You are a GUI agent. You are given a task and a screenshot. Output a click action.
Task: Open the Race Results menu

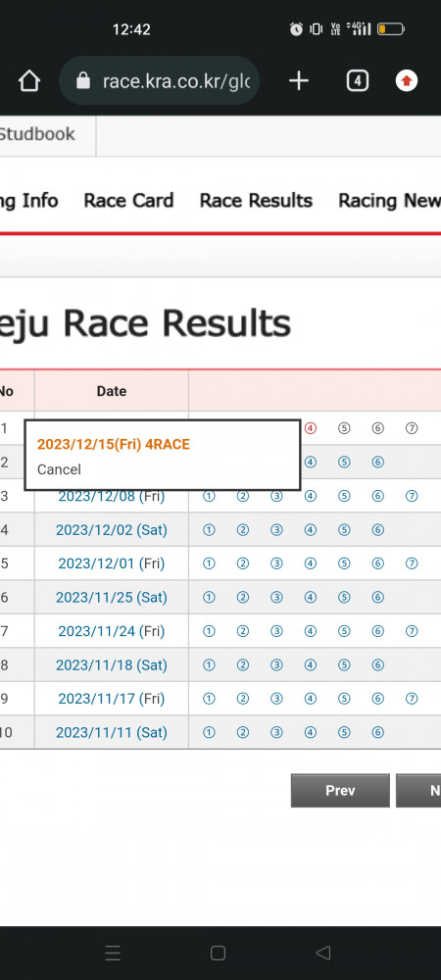[256, 201]
